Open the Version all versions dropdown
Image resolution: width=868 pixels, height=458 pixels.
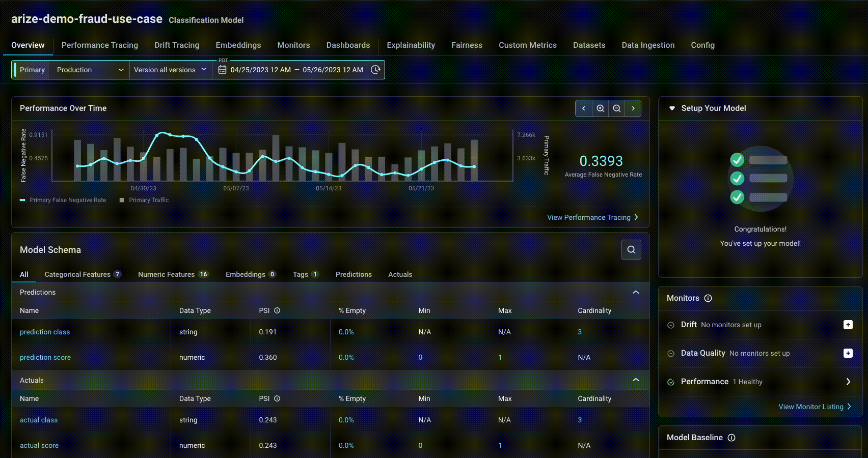(x=171, y=70)
